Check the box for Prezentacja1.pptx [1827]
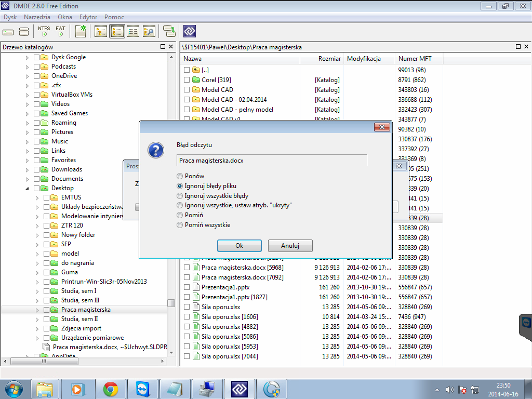This screenshot has height=399, width=532. [x=187, y=297]
